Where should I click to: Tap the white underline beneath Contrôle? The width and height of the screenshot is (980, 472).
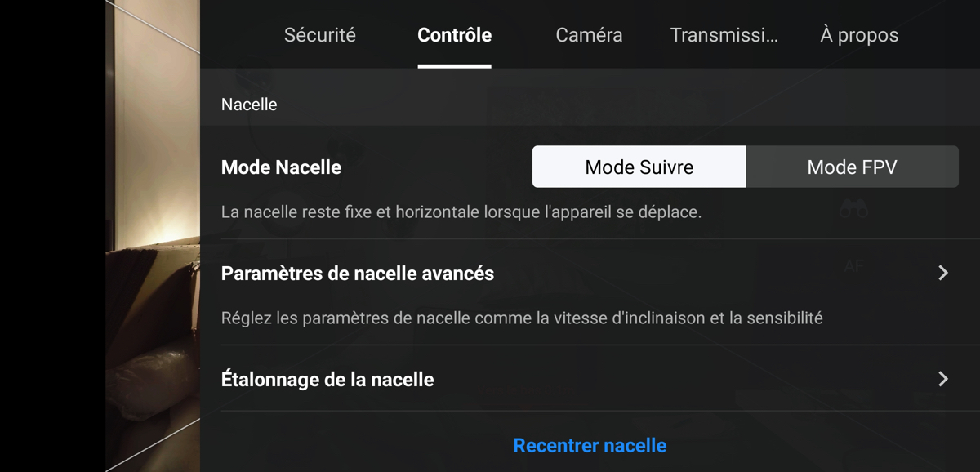point(454,66)
